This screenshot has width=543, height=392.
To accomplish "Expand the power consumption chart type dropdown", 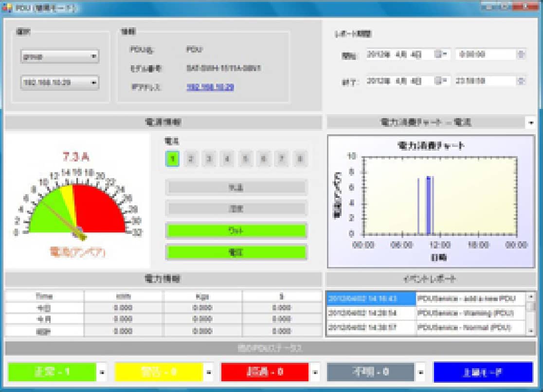I will (x=530, y=122).
